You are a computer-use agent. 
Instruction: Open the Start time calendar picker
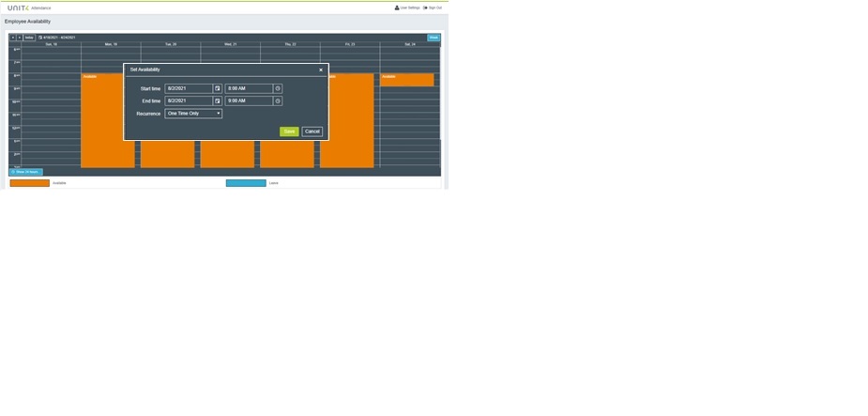[218, 88]
